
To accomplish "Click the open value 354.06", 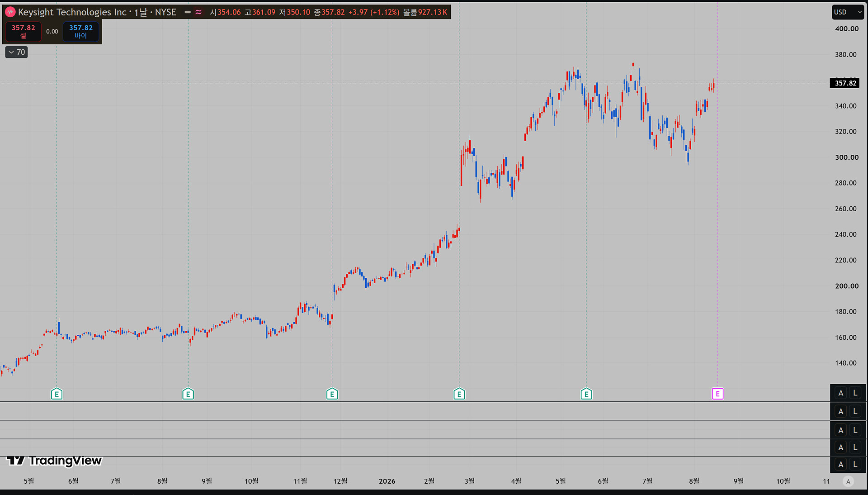I will click(x=229, y=12).
